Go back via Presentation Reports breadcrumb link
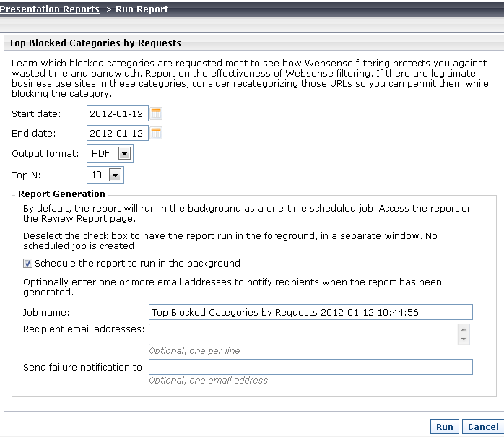Image resolution: width=504 pixels, height=437 pixels. [50, 9]
